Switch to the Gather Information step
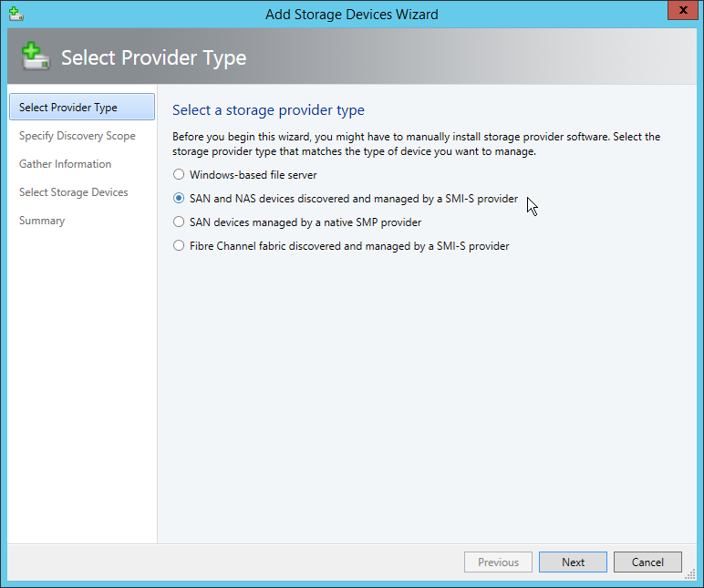The height and width of the screenshot is (588, 704). click(x=66, y=164)
